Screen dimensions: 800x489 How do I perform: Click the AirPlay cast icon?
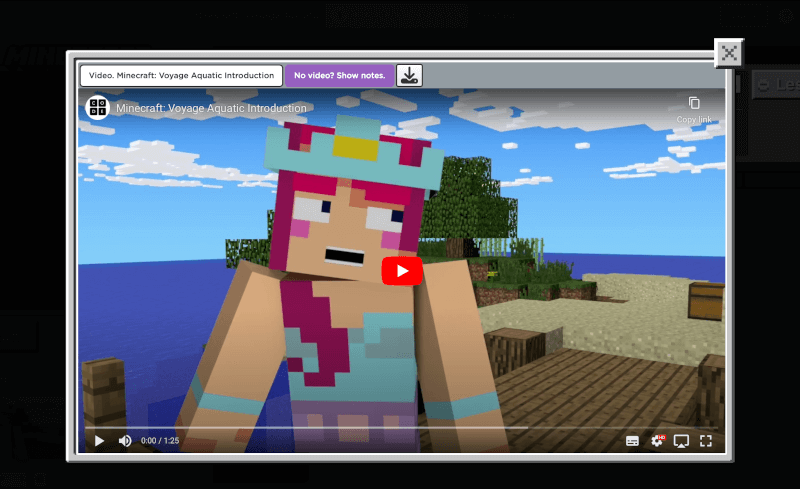pos(681,441)
